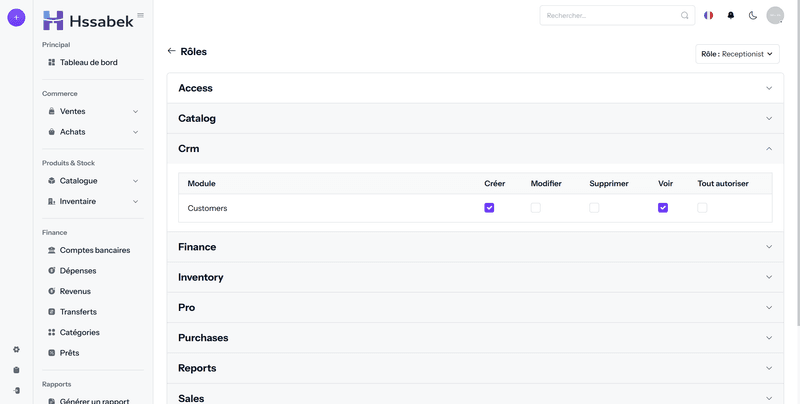Click the Rechercher search field
This screenshot has width=800, height=404.
(612, 16)
